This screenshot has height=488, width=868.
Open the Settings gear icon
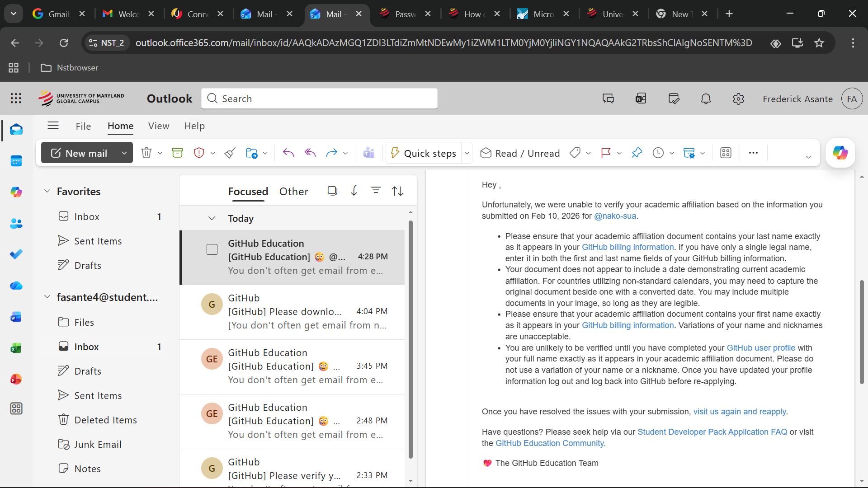(x=738, y=99)
